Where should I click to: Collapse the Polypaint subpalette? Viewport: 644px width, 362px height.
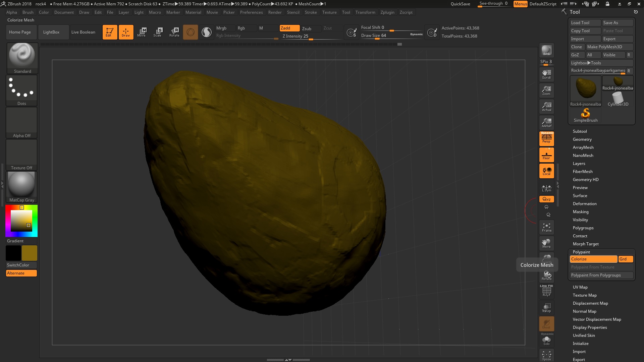click(581, 252)
